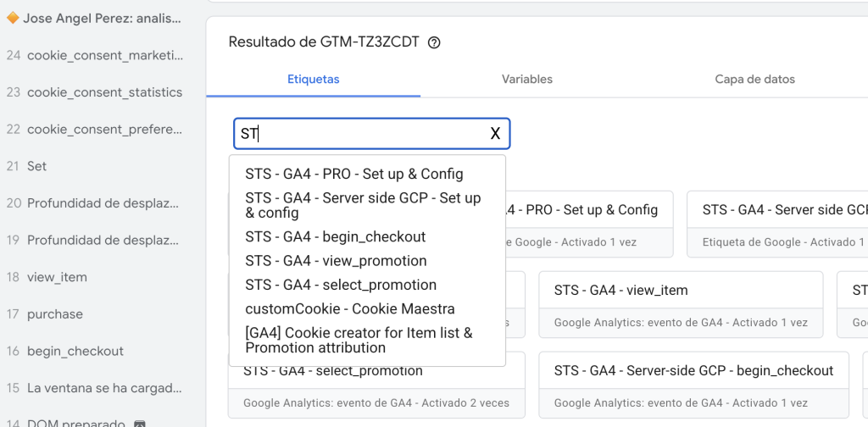Select event 23 cookie_consent_statistics
Screen dimensions: 868x427
pos(94,92)
